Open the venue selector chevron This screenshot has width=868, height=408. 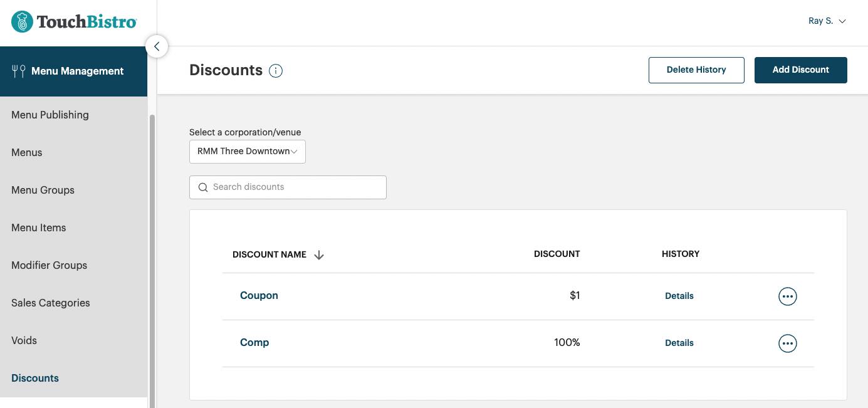pos(293,151)
